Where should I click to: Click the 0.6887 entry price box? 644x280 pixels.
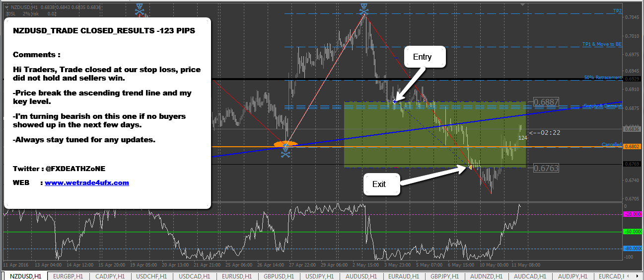pos(546,102)
